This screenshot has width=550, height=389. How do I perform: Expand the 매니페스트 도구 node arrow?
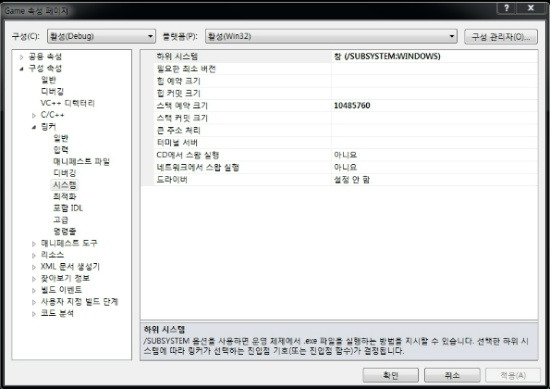click(34, 244)
